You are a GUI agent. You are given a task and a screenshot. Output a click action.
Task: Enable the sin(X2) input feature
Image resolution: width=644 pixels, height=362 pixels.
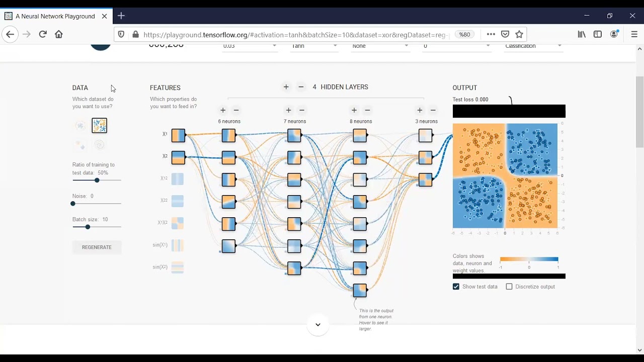178,267
